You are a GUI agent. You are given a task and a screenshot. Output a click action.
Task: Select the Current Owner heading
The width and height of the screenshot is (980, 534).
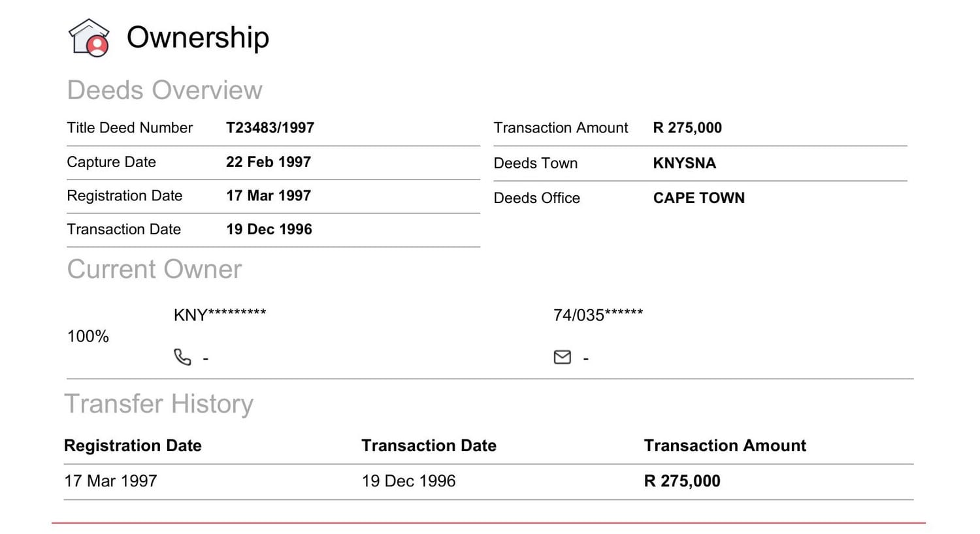pyautogui.click(x=154, y=270)
